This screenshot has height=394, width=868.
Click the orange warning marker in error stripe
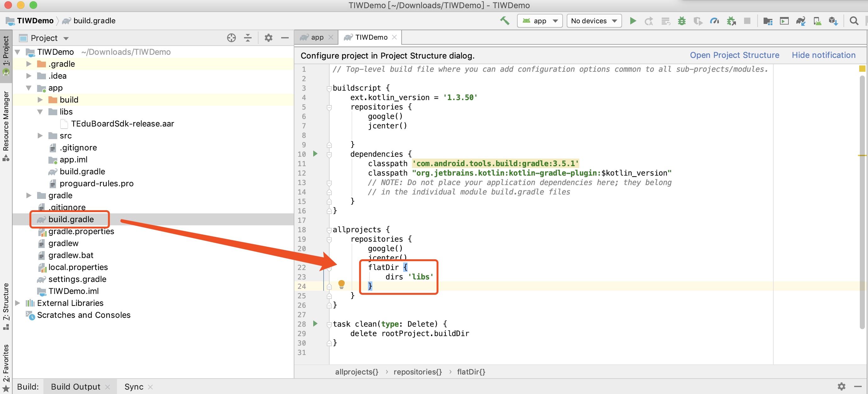point(862,155)
